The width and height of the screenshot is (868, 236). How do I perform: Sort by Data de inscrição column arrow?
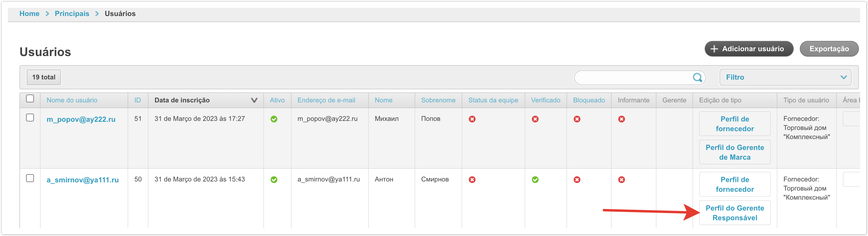254,100
